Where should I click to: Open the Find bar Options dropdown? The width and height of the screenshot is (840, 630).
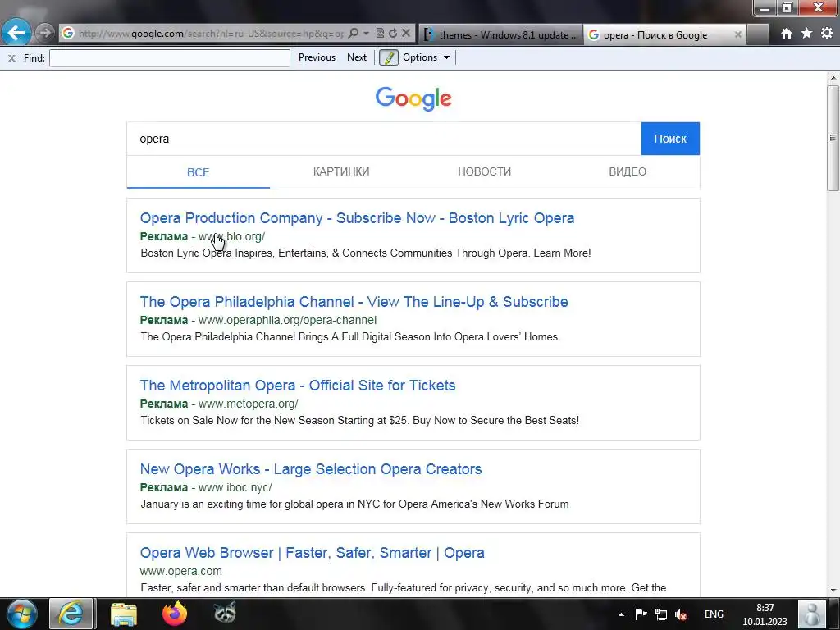click(427, 57)
